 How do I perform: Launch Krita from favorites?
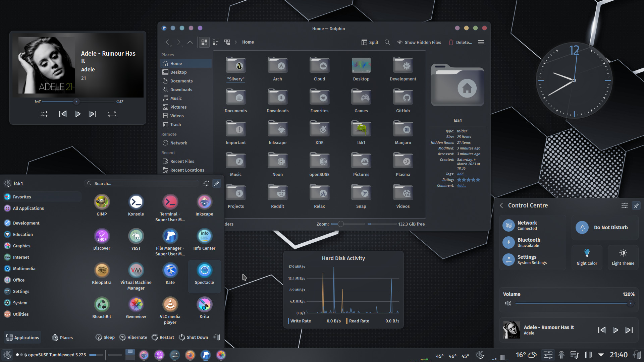(204, 308)
